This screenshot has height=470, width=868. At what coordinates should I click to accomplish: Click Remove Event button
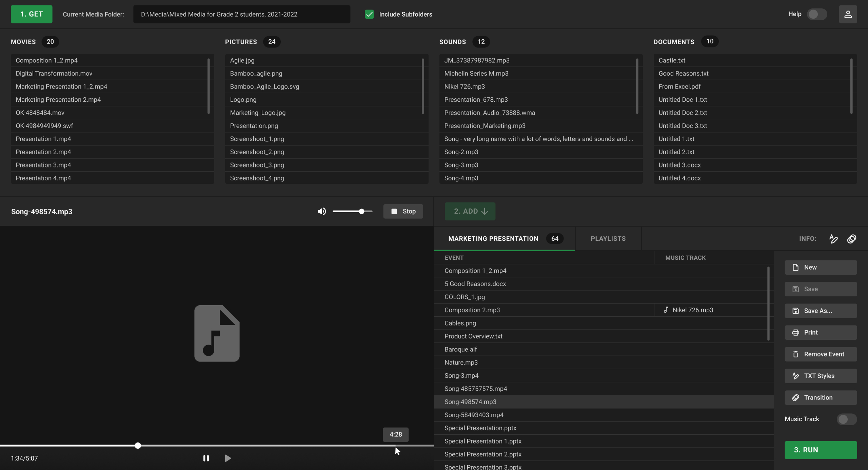pyautogui.click(x=821, y=354)
